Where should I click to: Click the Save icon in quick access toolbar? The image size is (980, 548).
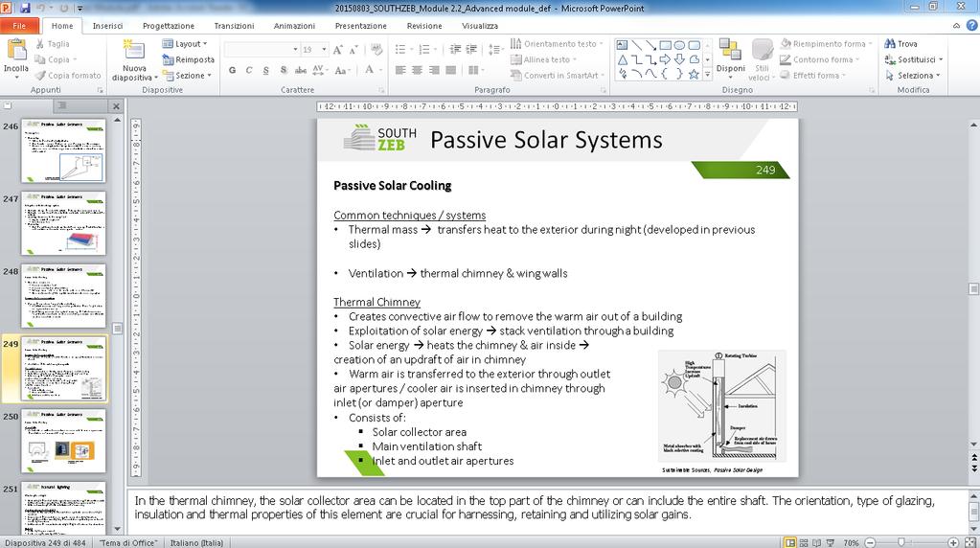25,8
